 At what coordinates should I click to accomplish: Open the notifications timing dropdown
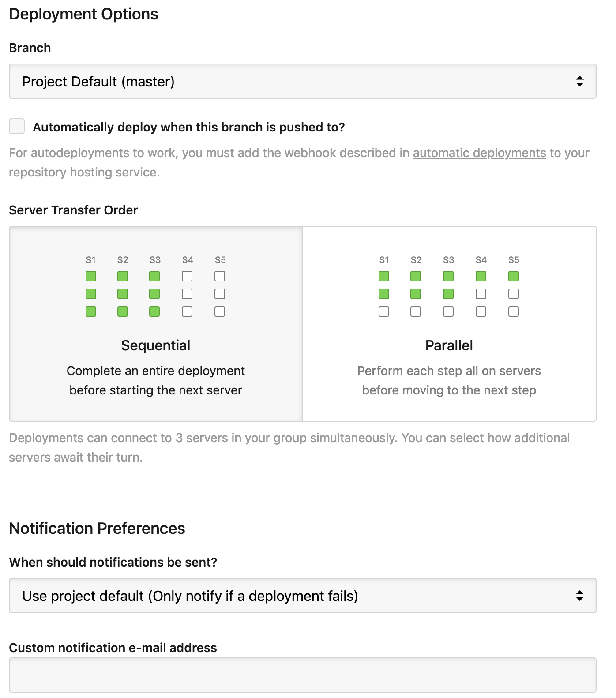pyautogui.click(x=302, y=596)
